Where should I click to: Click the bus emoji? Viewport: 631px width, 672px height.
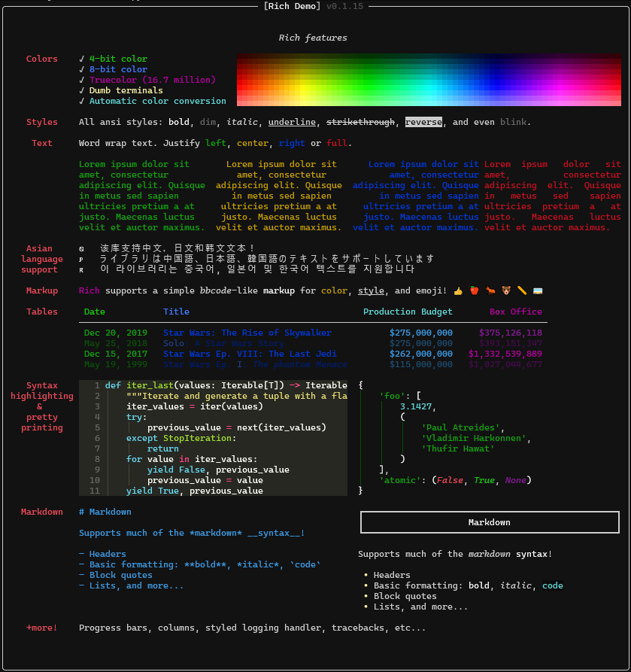[538, 291]
